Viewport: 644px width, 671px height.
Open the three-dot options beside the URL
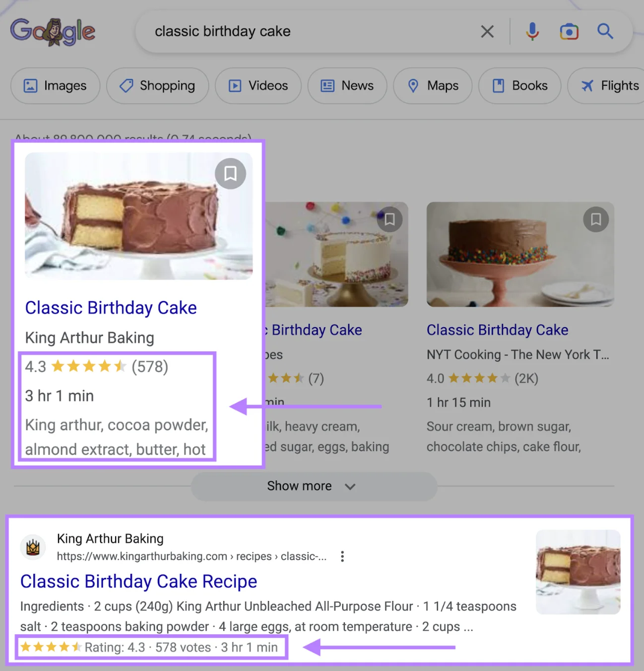342,556
